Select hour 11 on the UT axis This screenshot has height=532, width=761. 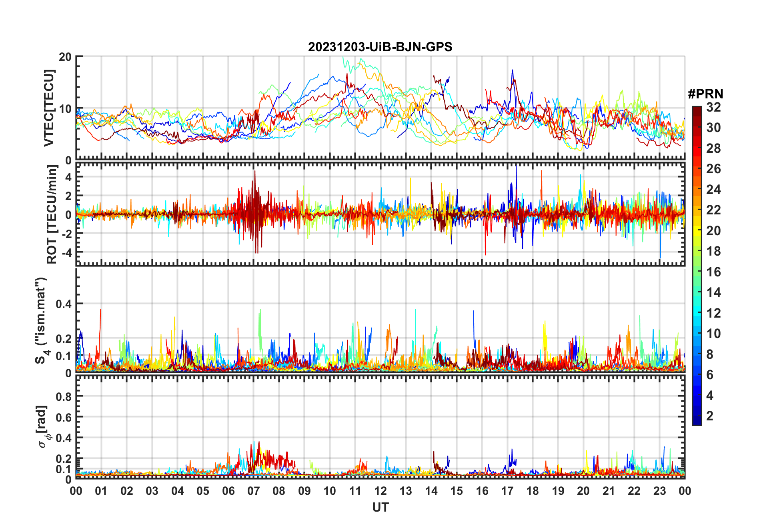coord(355,491)
